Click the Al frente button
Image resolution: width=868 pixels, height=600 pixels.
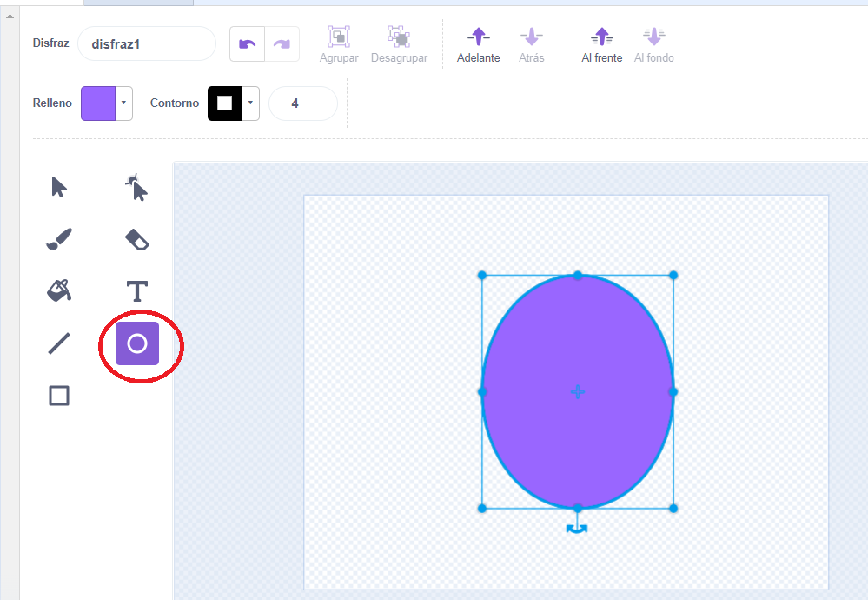[x=601, y=45]
